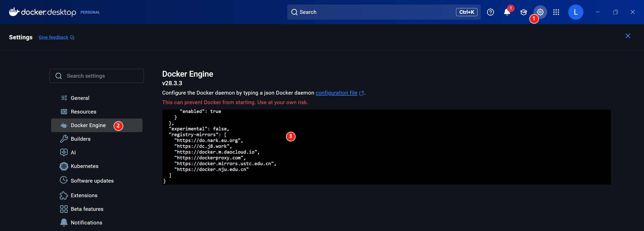Follow the Give feedback link

coord(53,37)
